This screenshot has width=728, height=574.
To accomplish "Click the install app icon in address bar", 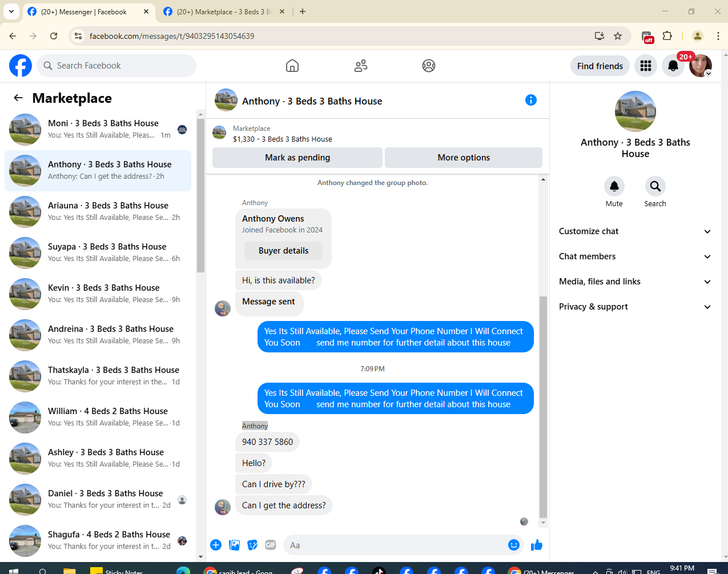I will click(600, 36).
